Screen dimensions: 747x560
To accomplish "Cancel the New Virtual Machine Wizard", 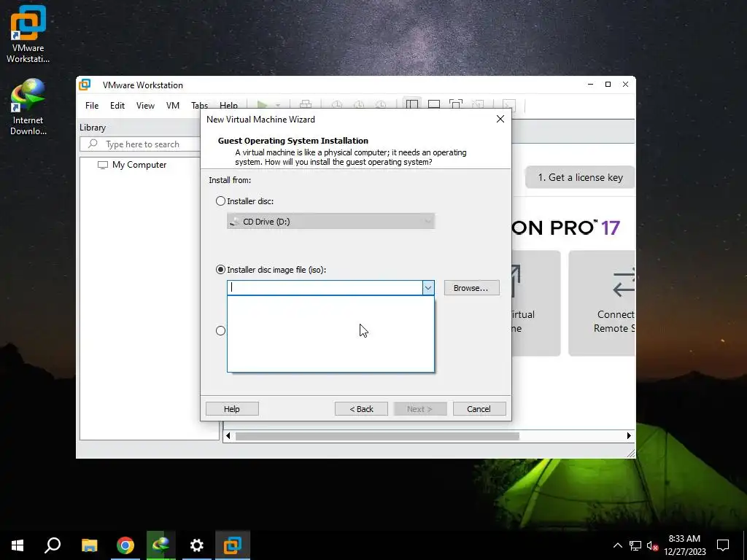I will click(479, 409).
